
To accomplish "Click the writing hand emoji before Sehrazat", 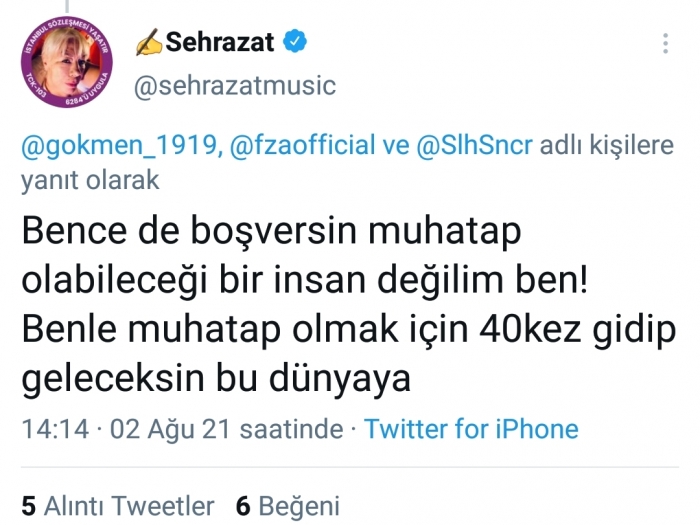I will (x=148, y=42).
